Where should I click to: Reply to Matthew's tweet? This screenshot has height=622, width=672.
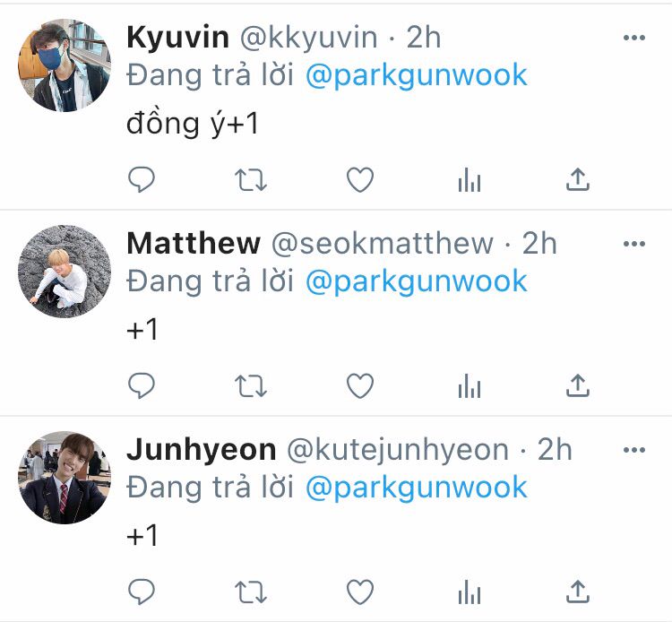pyautogui.click(x=142, y=385)
